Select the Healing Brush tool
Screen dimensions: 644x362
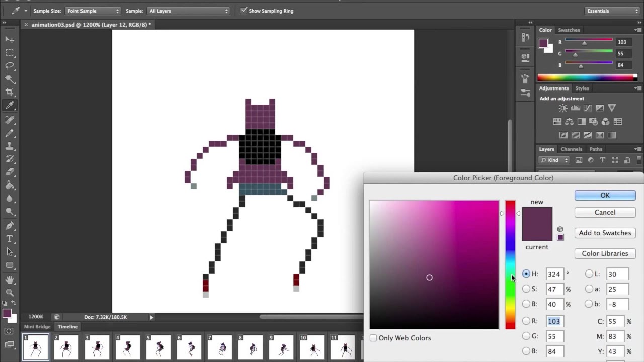click(10, 120)
